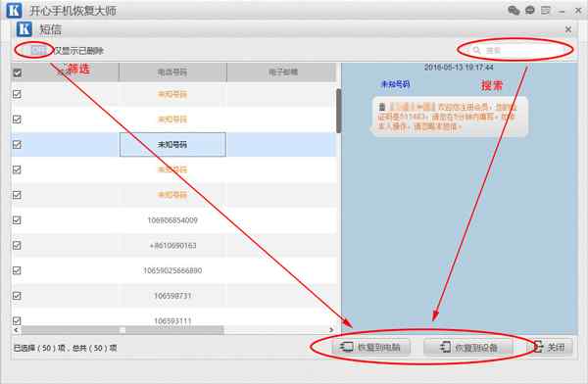Sort by the 电话号码 column header

pyautogui.click(x=172, y=72)
